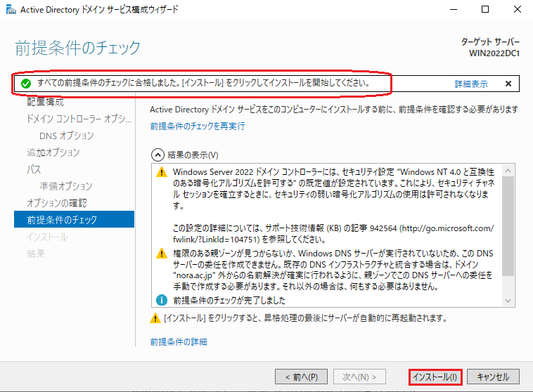This screenshot has width=533, height=392.
Task: Click the 前提条件のチェックが完了しました result text
Action: 229,300
